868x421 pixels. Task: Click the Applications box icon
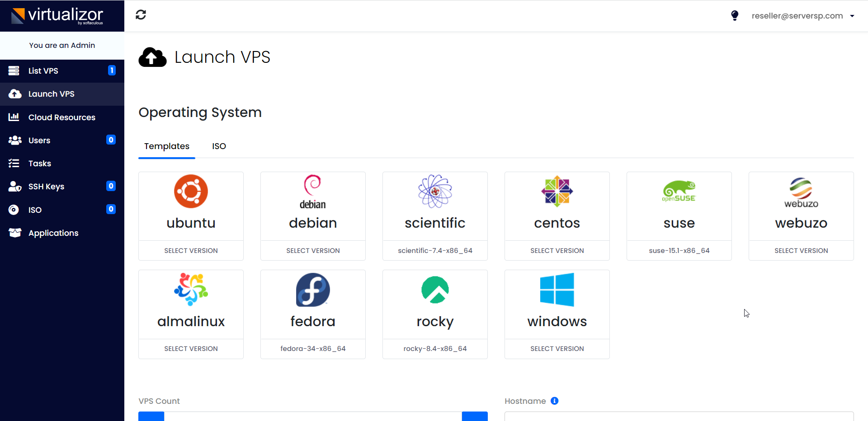(x=15, y=233)
